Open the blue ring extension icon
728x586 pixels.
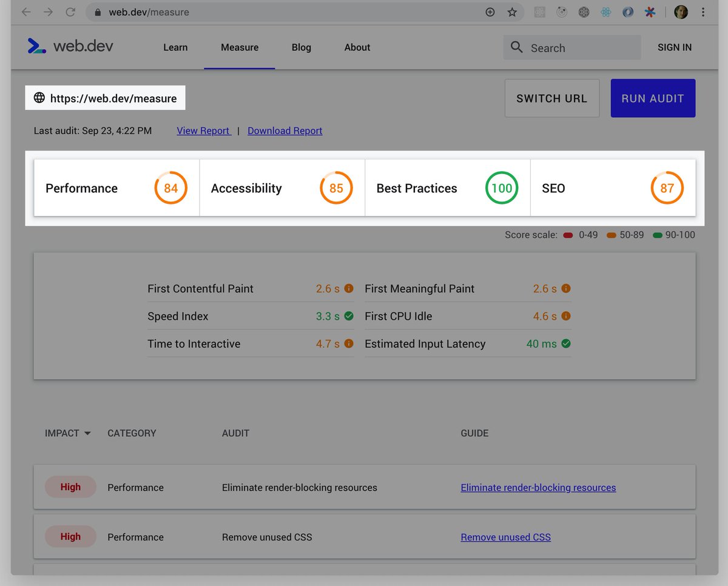click(628, 12)
